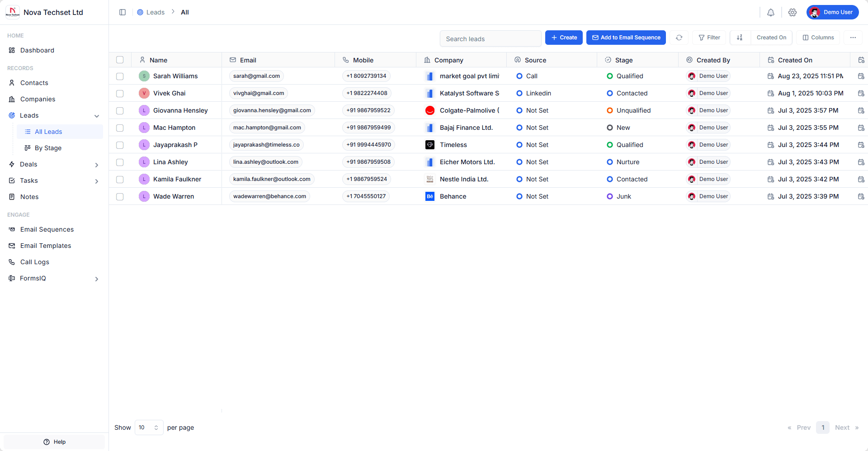Click the Behance company logo
Screen dimensions: 868x451
pos(430,196)
